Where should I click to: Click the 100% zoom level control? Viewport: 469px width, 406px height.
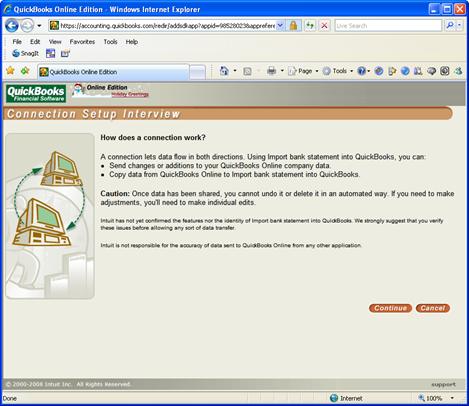click(x=430, y=398)
